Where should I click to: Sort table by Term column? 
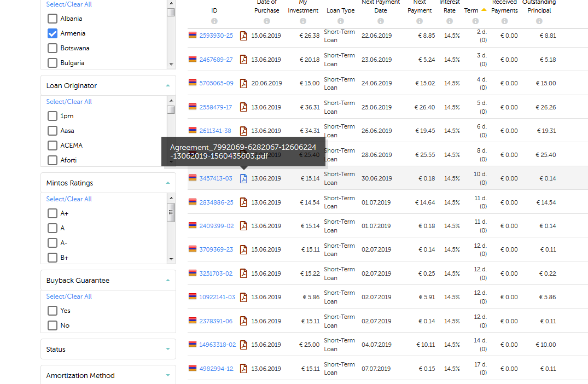click(x=471, y=10)
